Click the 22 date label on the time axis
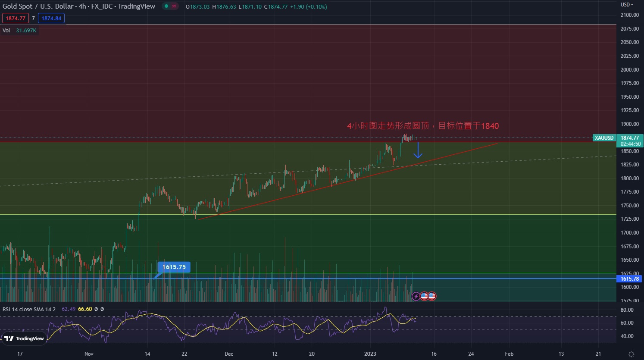The image size is (644, 360). pos(184,354)
